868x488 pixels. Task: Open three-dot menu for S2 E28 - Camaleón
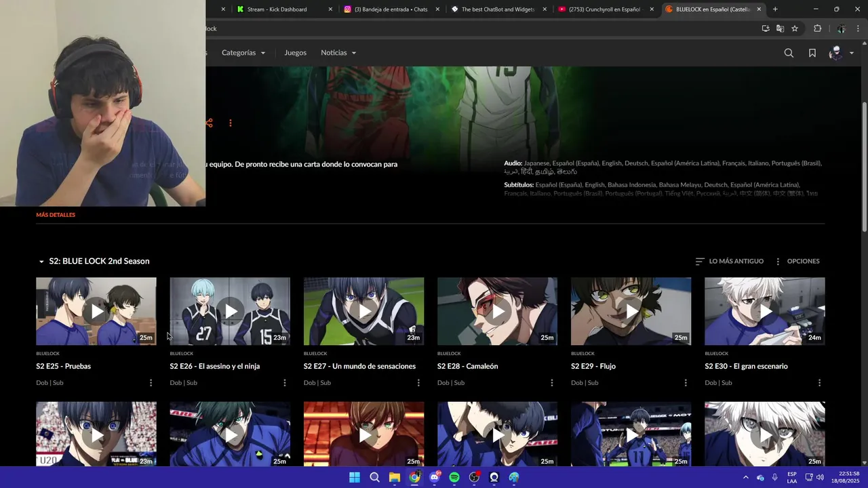click(x=552, y=383)
